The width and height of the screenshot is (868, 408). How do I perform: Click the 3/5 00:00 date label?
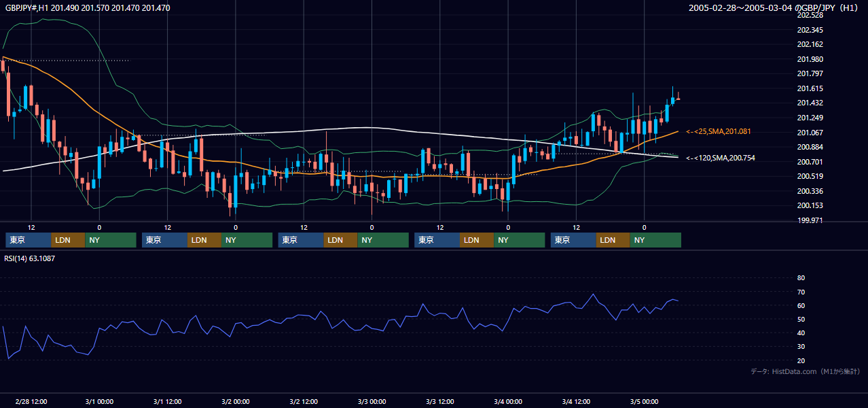pos(644,401)
